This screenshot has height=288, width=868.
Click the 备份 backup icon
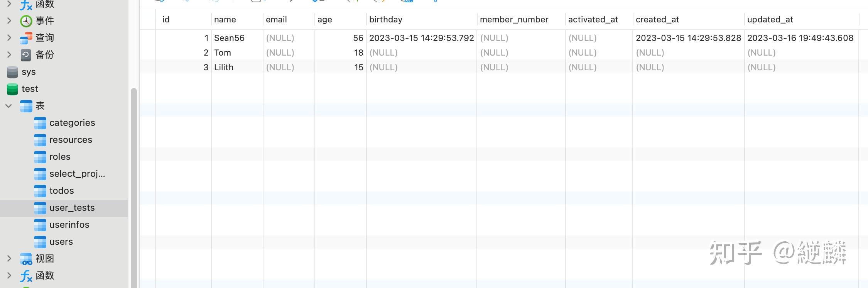26,55
